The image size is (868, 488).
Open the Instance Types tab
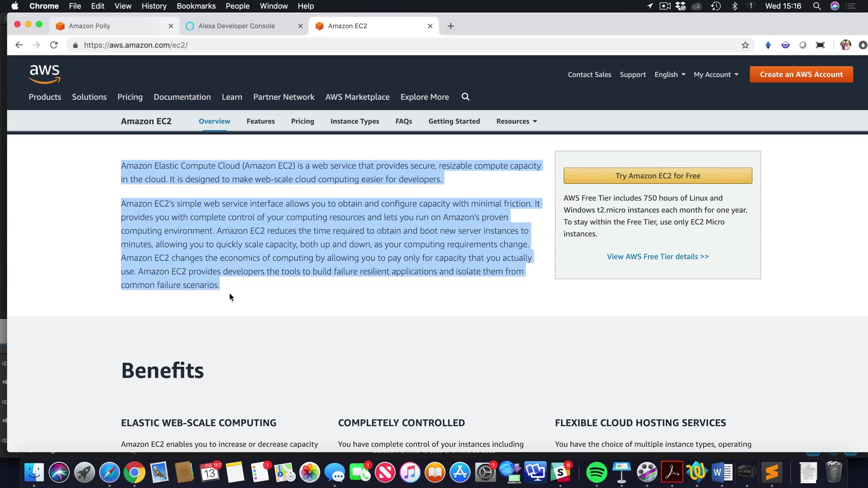coord(354,121)
